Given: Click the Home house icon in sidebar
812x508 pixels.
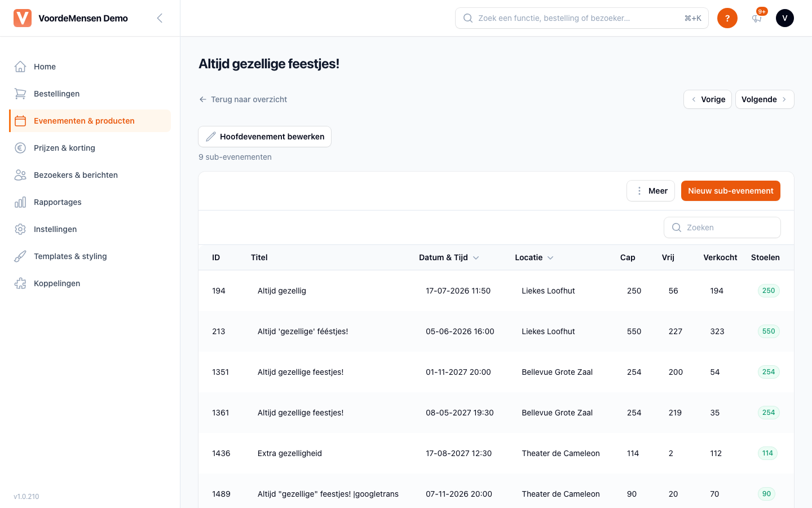Looking at the screenshot, I should pos(20,67).
